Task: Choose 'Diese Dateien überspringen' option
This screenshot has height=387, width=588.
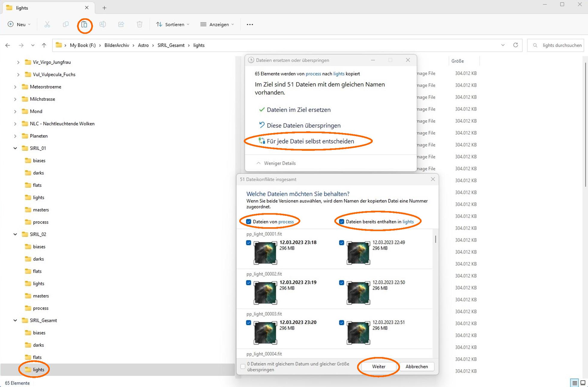Action: (303, 125)
